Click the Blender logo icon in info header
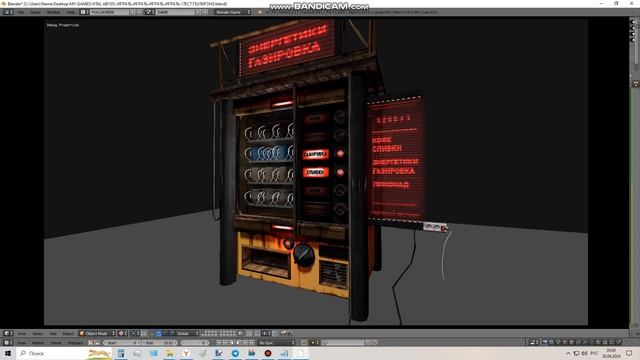 coord(260,12)
